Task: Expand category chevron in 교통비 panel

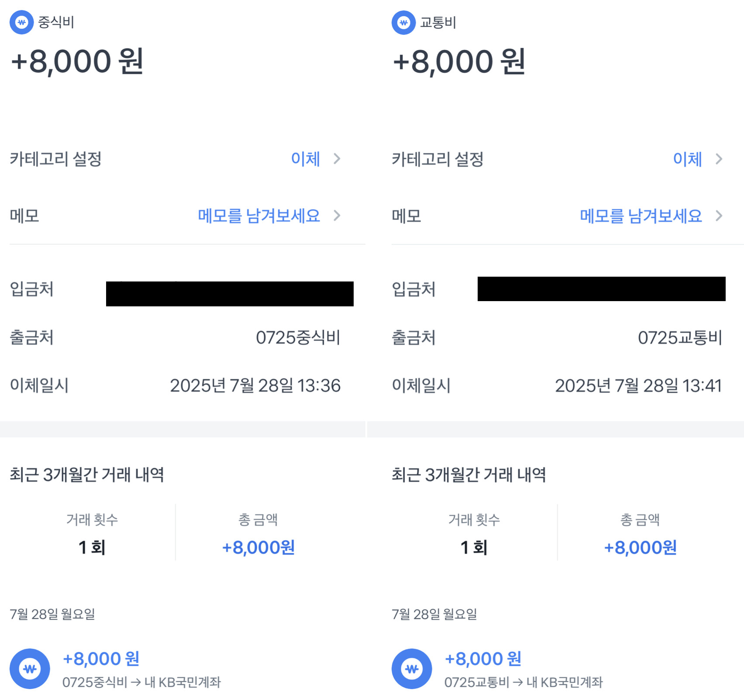Action: [x=719, y=159]
